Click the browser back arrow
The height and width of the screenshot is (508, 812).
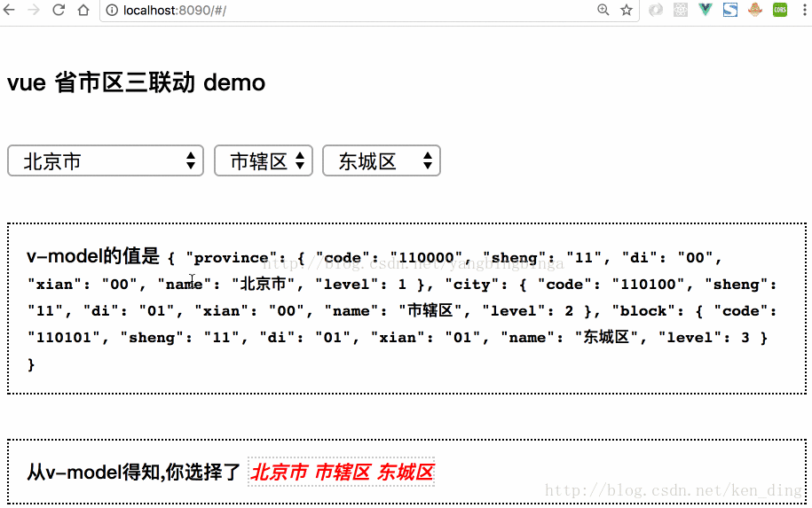[x=9, y=10]
